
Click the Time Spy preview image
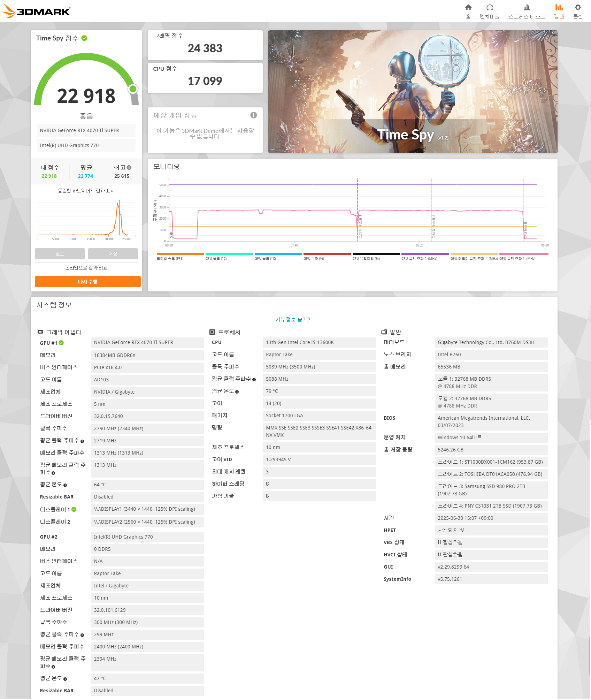click(x=413, y=91)
